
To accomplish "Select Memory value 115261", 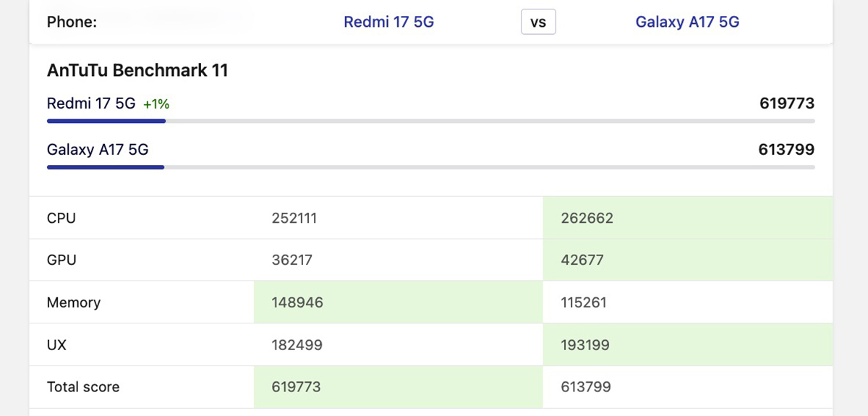I will 584,302.
